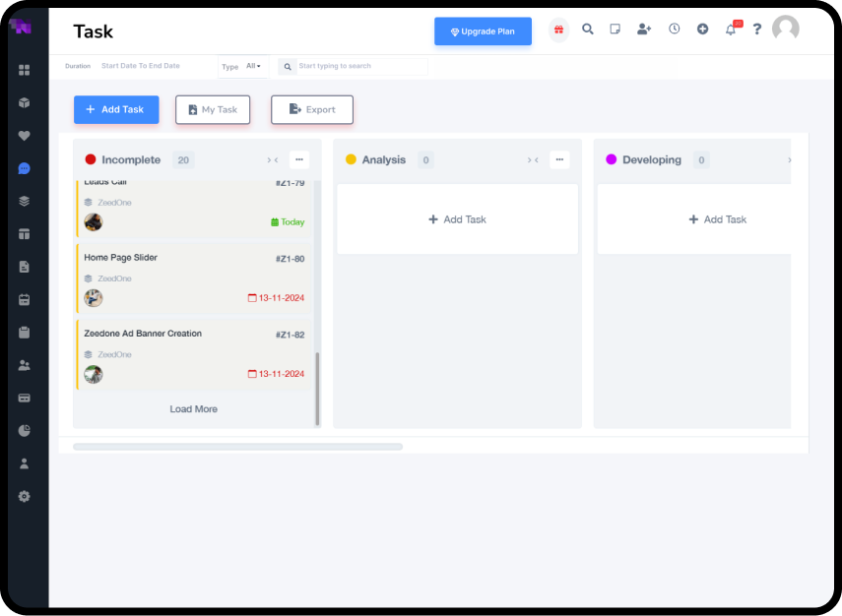Click assignee avatar on Leads Call card
The image size is (842, 616).
(x=94, y=221)
